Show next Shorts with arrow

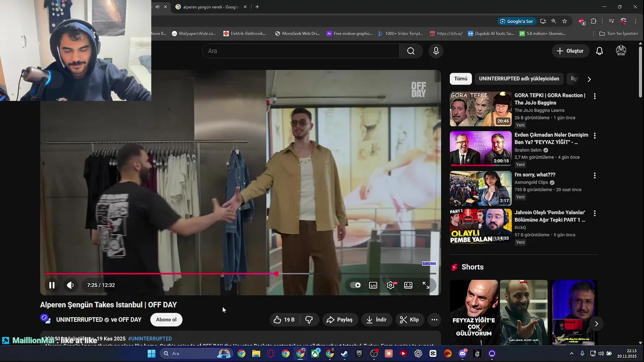(x=596, y=324)
